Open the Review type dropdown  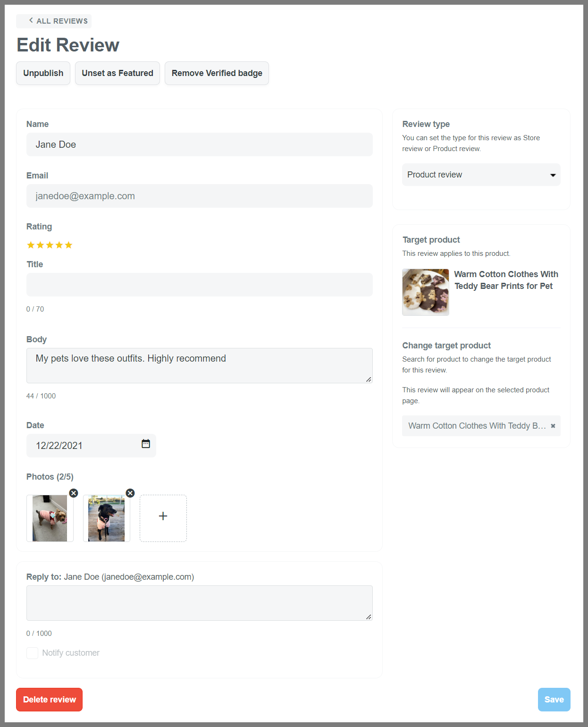click(481, 175)
